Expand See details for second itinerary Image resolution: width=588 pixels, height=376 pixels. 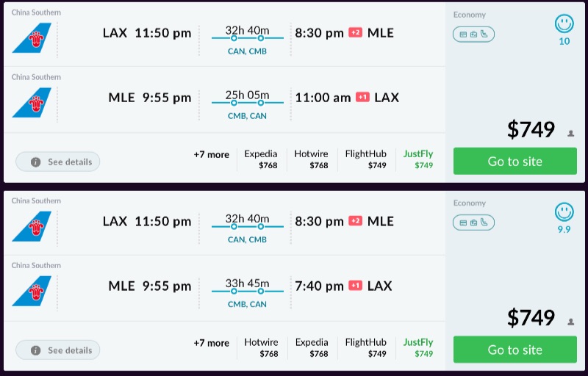[x=58, y=350]
